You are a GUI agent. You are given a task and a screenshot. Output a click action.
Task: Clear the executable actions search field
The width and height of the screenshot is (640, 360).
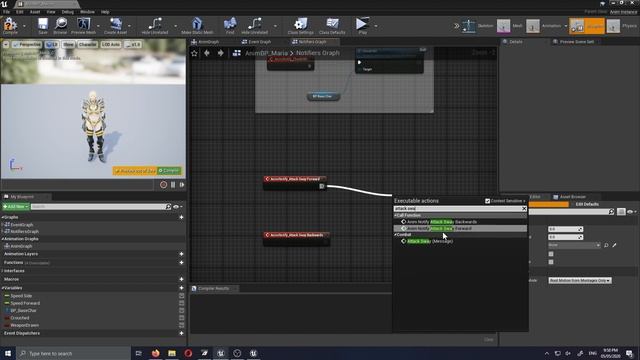pos(524,209)
